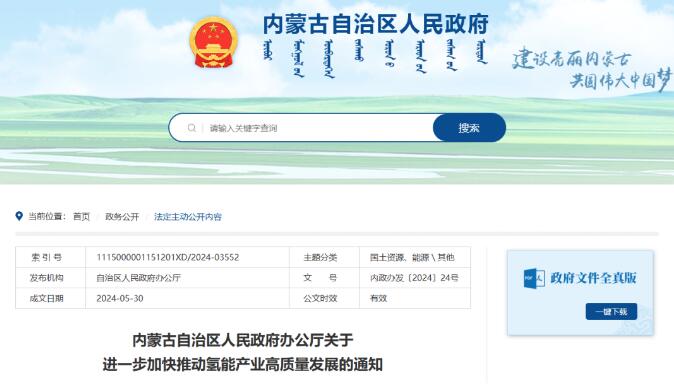Screen dimensions: 674x388
Task: Click the magnifying glass search icon
Action: click(x=192, y=128)
